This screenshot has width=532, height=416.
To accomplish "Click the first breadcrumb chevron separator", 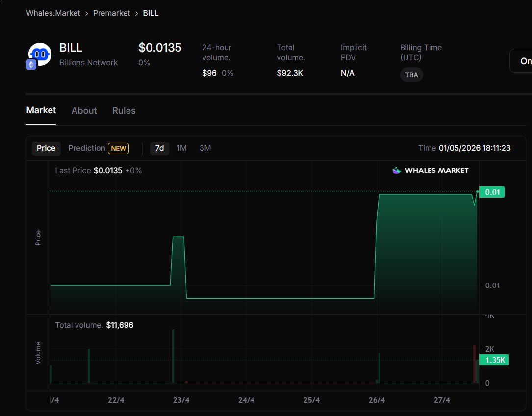I will (x=86, y=14).
